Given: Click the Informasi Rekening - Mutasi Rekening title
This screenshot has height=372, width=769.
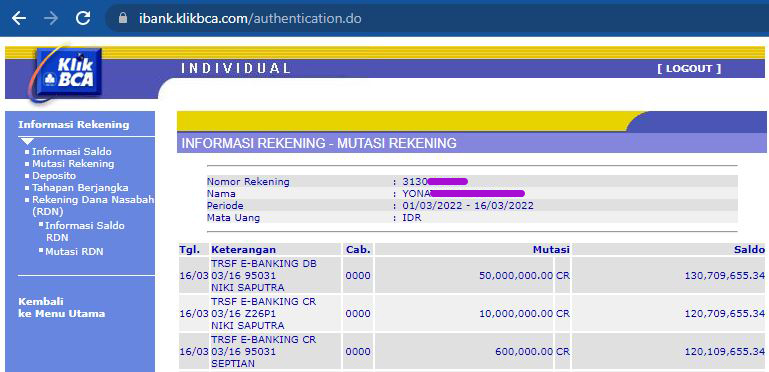Looking at the screenshot, I should 319,144.
